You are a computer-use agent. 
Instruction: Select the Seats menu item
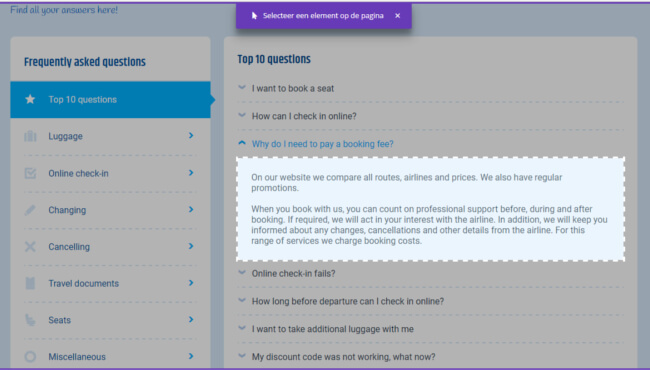110,320
